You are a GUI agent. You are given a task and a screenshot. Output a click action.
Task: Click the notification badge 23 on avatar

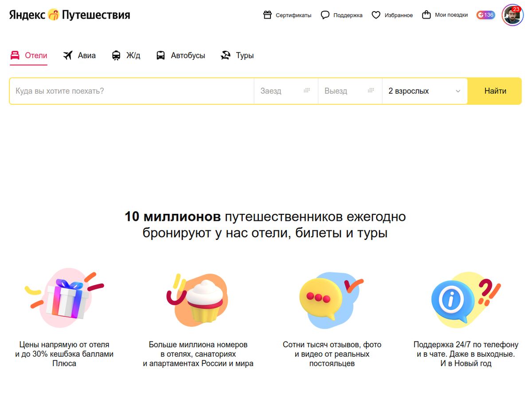tap(516, 9)
